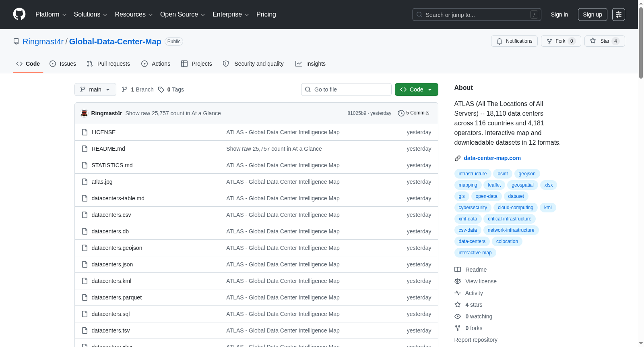This screenshot has width=644, height=347.
Task: Open the green Code dropdown button
Action: 416,89
